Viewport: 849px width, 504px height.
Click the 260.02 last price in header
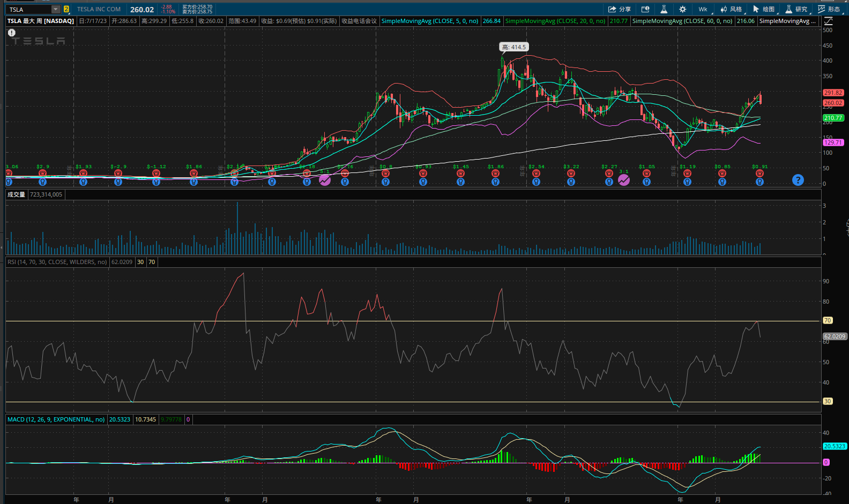tap(142, 10)
